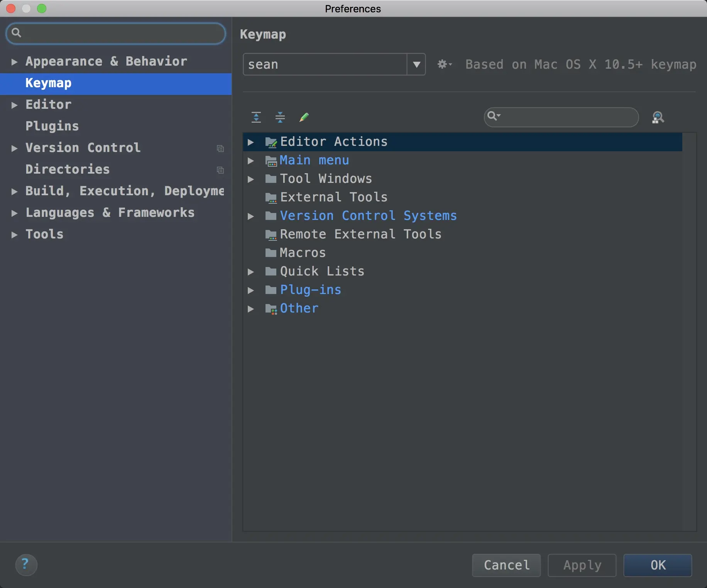Expand Build, Execution, Deployment section
The width and height of the screenshot is (707, 588).
[x=14, y=191]
